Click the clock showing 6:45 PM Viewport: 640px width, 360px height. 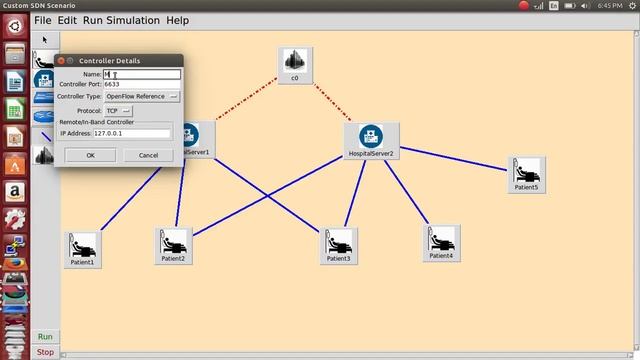pos(610,6)
